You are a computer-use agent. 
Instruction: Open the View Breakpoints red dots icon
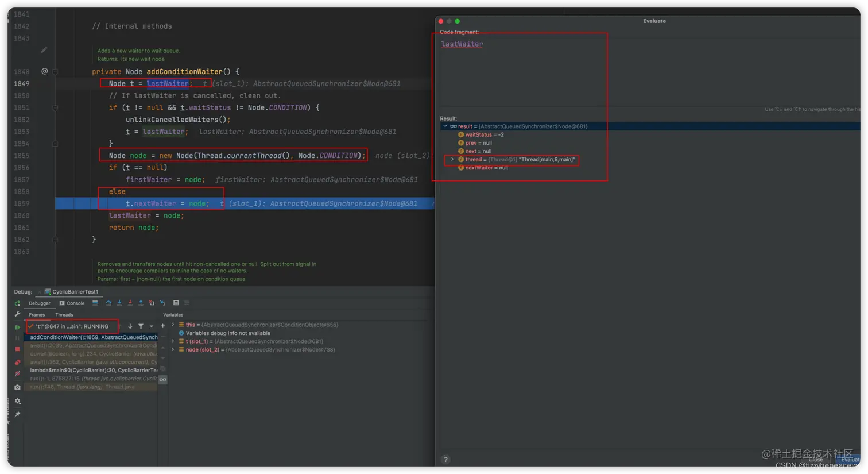coord(17,362)
